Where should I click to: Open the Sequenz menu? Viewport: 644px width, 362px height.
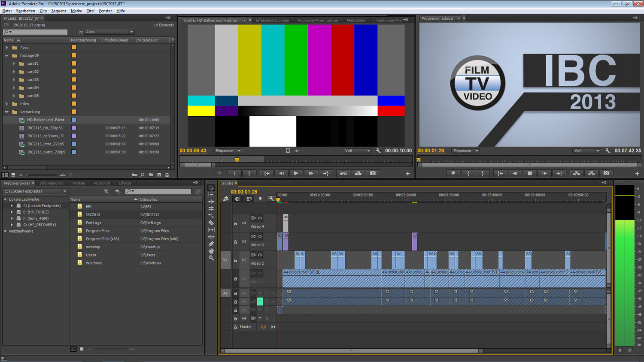[x=59, y=11]
